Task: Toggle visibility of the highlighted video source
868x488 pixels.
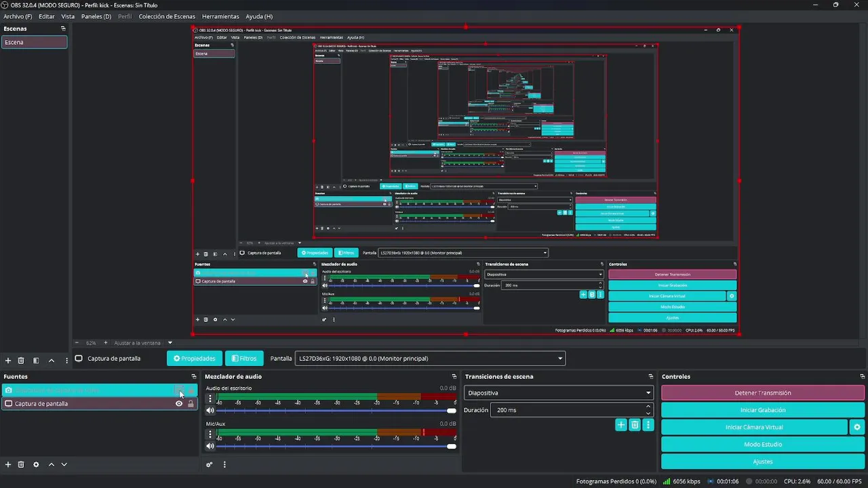Action: pyautogui.click(x=179, y=390)
